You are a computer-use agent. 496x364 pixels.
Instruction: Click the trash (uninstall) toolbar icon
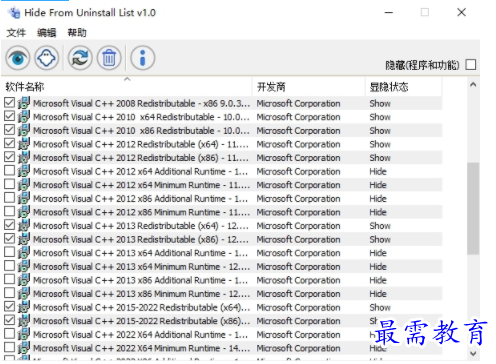[x=109, y=58]
